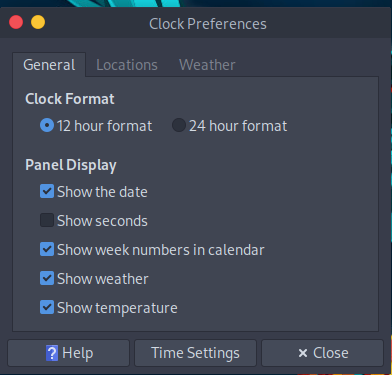
Task: Uncheck the Show the date checkbox
Action: click(47, 192)
